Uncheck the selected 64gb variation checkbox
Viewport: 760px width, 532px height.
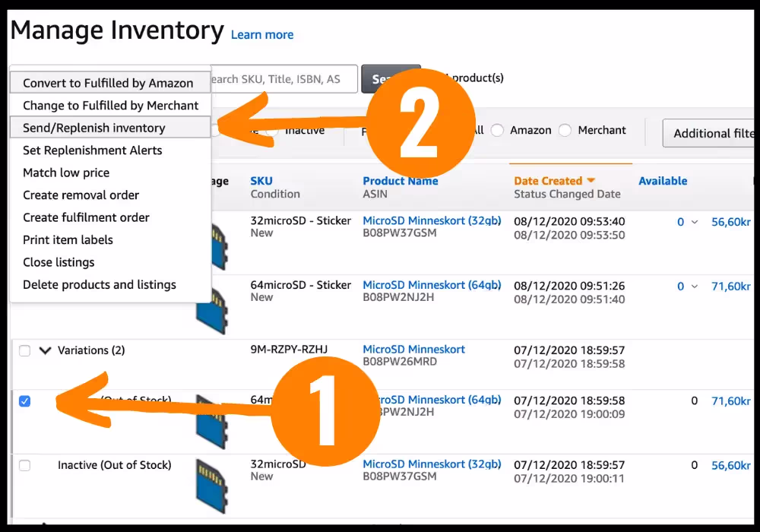25,401
